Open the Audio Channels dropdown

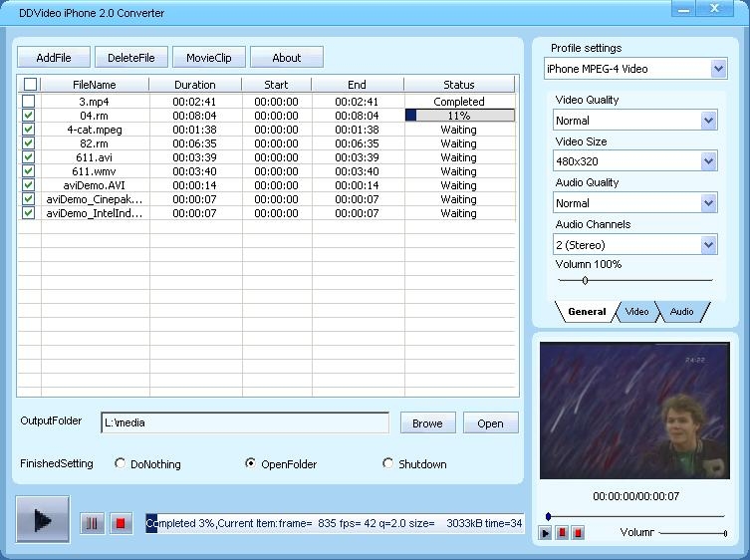click(708, 245)
